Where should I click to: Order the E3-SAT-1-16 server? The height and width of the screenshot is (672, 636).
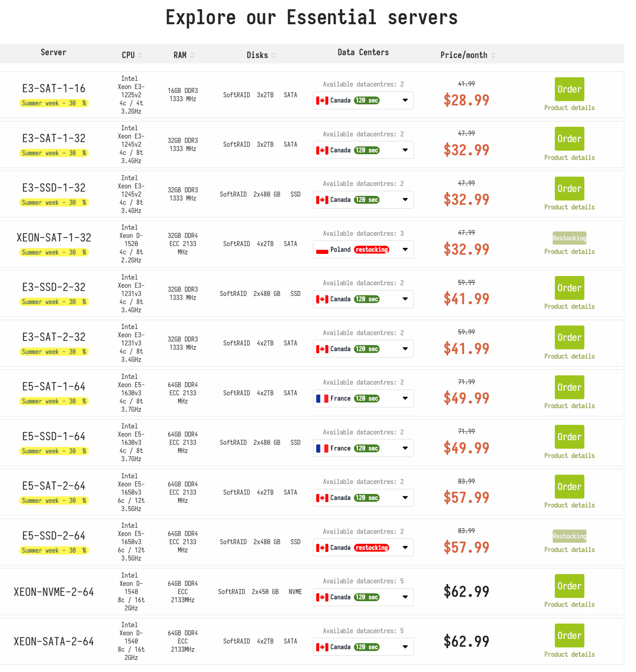569,89
